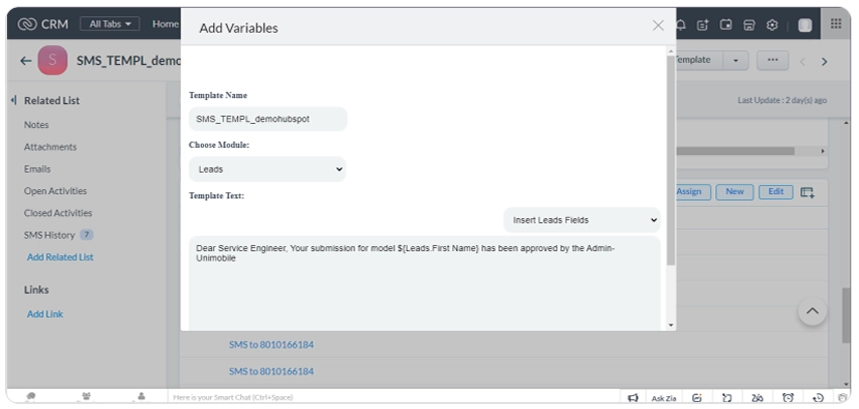The image size is (859, 409).
Task: Open SMS History in related list
Action: pyautogui.click(x=49, y=235)
